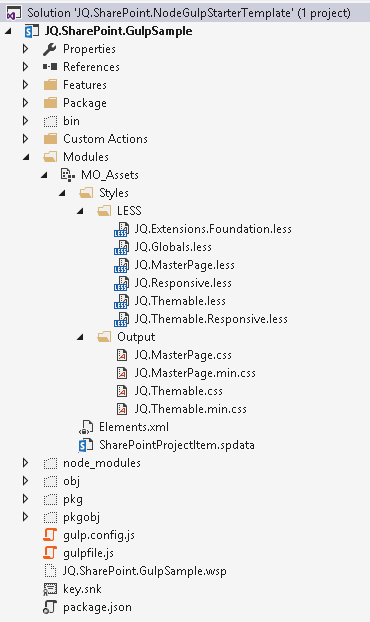This screenshot has width=370, height=622.
Task: Expand the Features folder
Action: [x=26, y=85]
